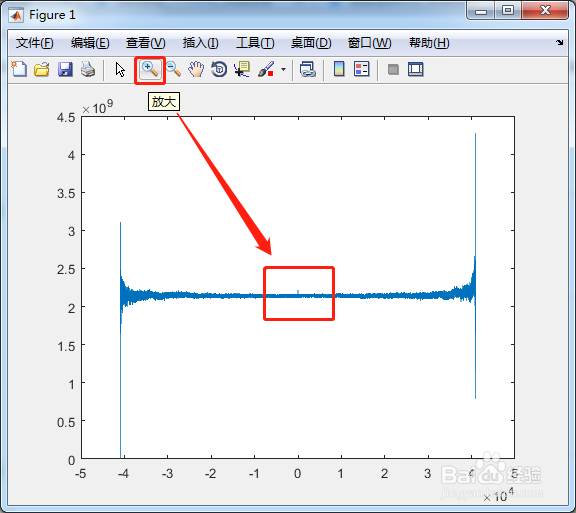Open a file via folder icon

[x=42, y=69]
